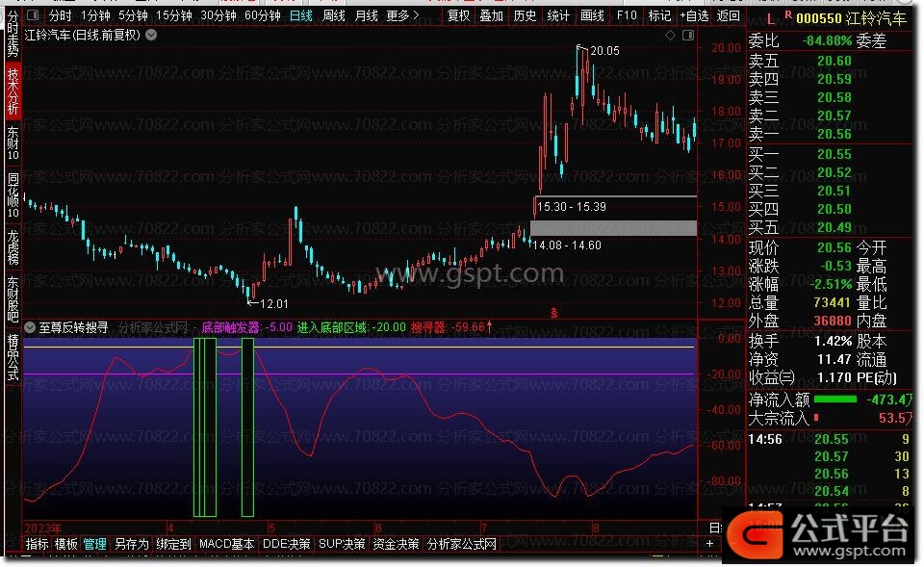Click the 委比 value -84.88%
Viewport: 924px width, 567px height.
coord(827,41)
